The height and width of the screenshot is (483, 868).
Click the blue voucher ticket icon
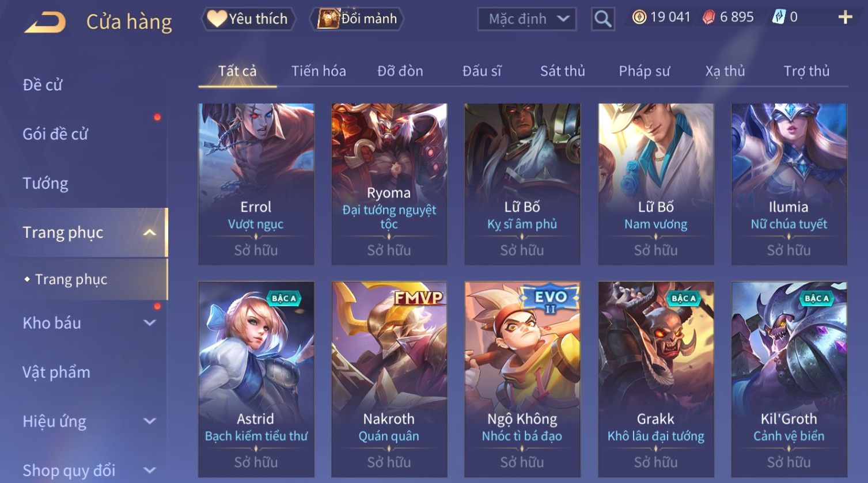pos(778,17)
